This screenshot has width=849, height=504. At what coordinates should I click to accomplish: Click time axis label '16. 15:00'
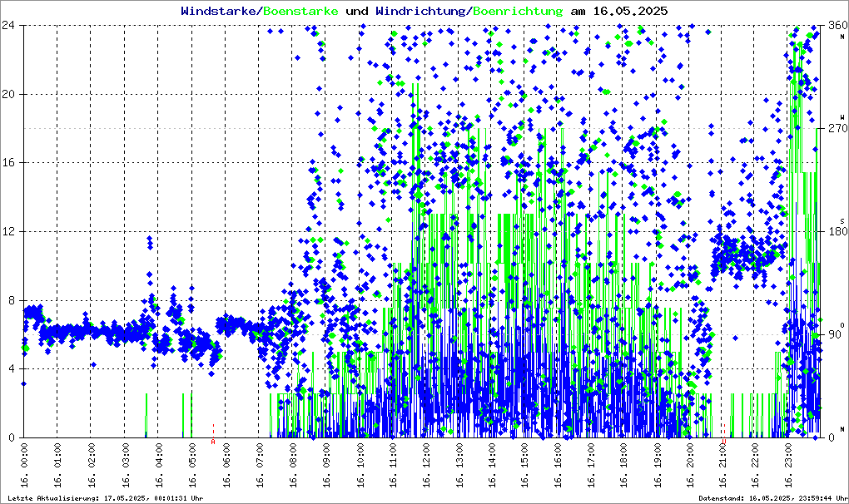click(x=524, y=465)
